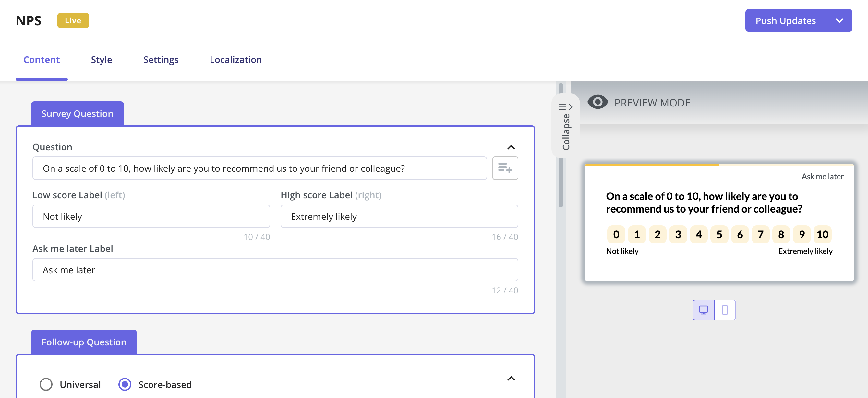The height and width of the screenshot is (398, 868).
Task: Focus the Low score Label input field
Action: pyautogui.click(x=151, y=216)
